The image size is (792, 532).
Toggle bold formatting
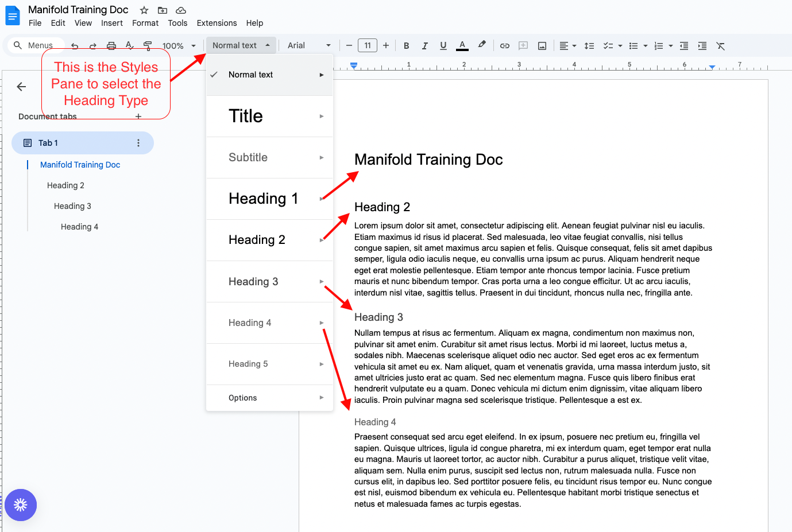(x=406, y=45)
